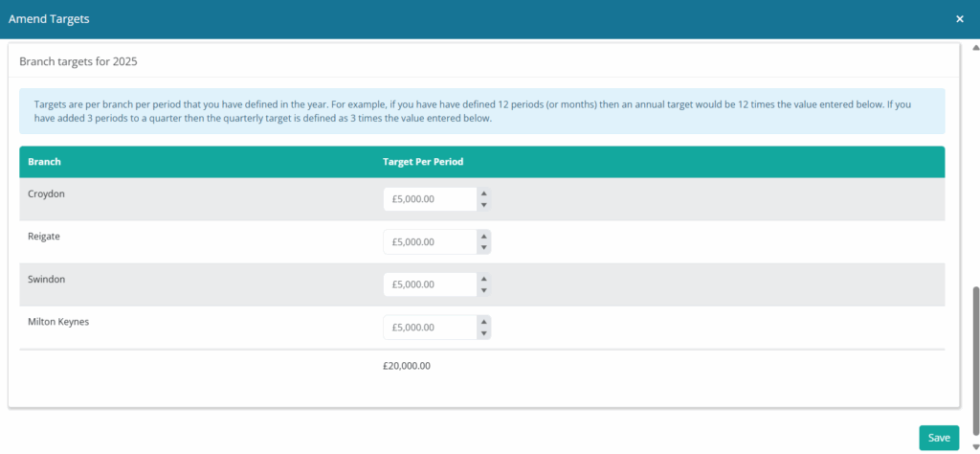Close the Amend Targets dialog
The height and width of the screenshot is (454, 980).
click(960, 19)
